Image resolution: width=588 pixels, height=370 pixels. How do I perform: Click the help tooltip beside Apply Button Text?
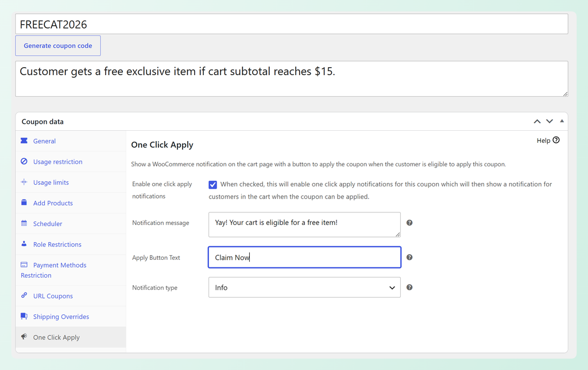(409, 257)
